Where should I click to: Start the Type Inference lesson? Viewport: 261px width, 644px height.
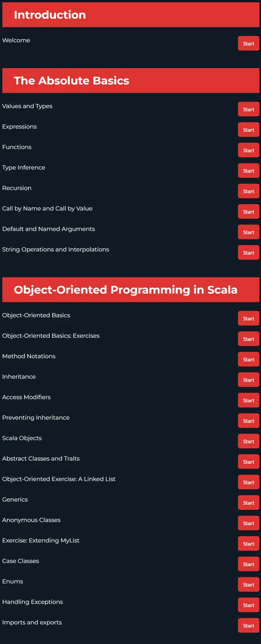[248, 171]
